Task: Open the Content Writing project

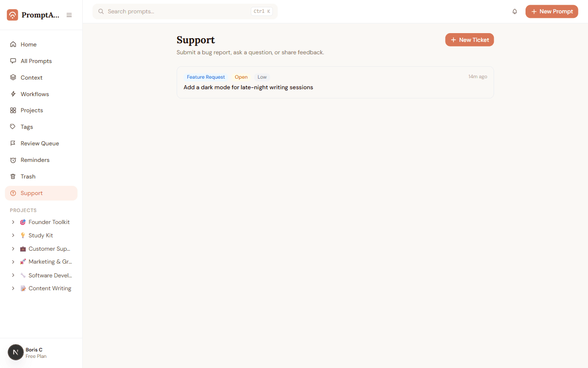Action: coord(50,288)
